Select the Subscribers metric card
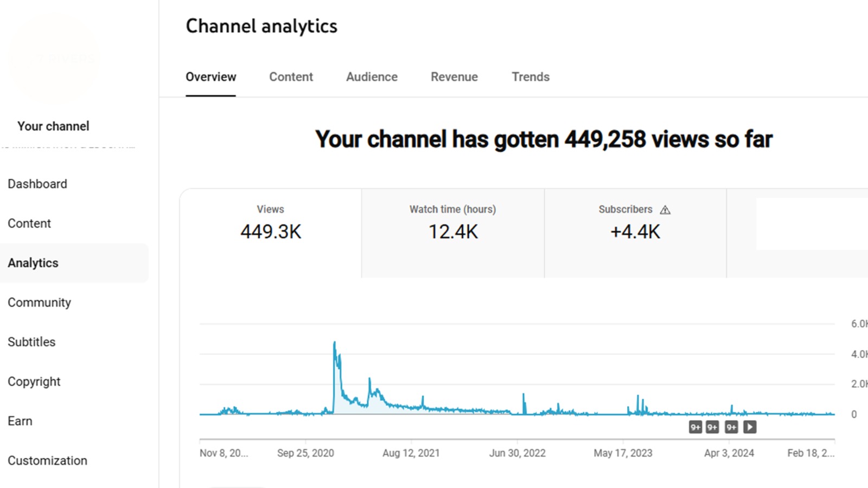 pos(635,232)
